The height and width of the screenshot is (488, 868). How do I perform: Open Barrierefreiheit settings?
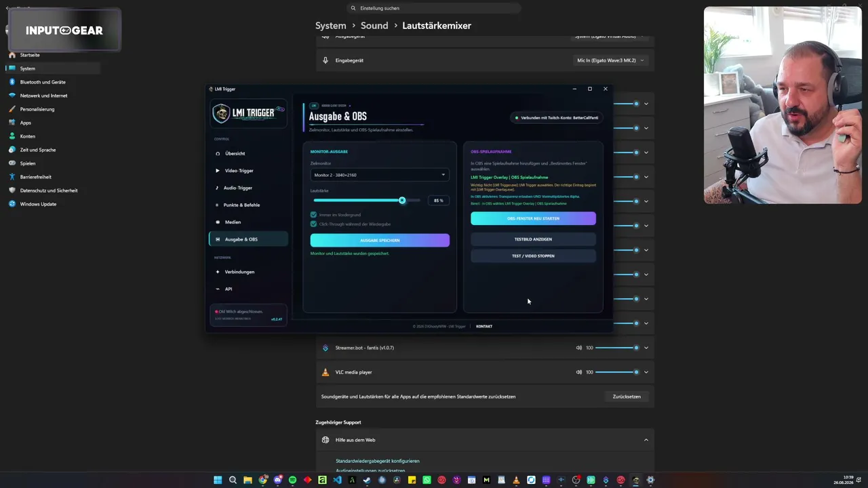coord(53,177)
